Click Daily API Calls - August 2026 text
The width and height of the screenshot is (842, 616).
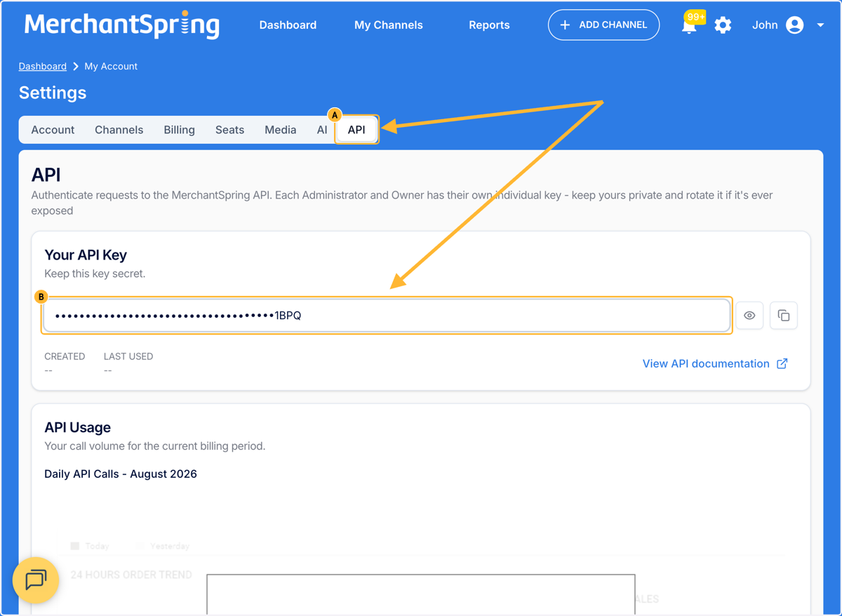pyautogui.click(x=121, y=474)
